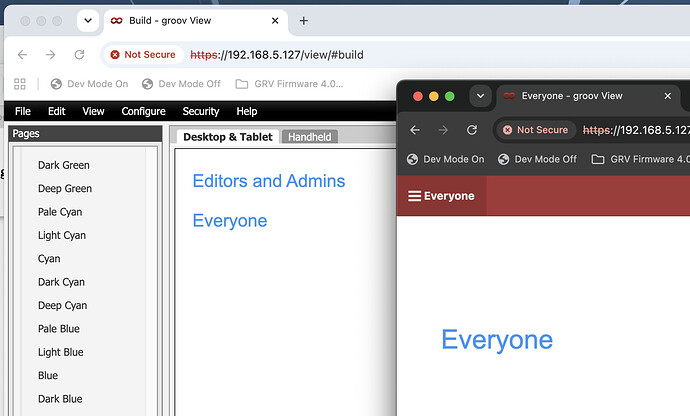
Task: Select the Build - groov View tab
Action: pos(196,21)
